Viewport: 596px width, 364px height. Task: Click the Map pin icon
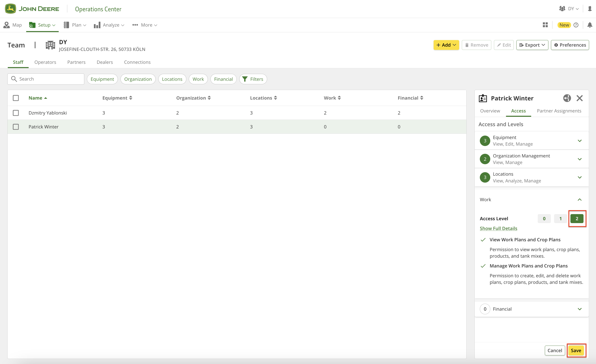pyautogui.click(x=7, y=25)
